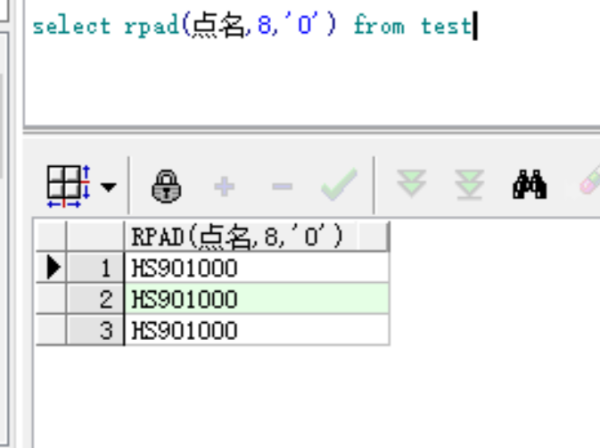Viewport: 600px width, 448px height.
Task: Click the green checkmark post changes icon
Action: coord(339,184)
